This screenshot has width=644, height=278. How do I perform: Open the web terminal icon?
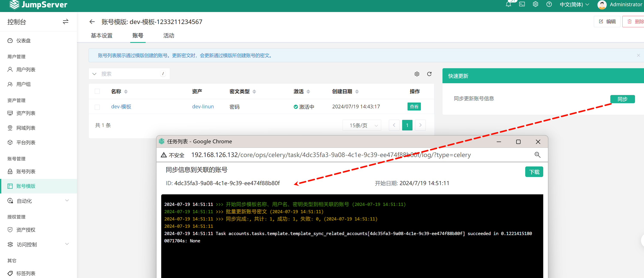[522, 4]
